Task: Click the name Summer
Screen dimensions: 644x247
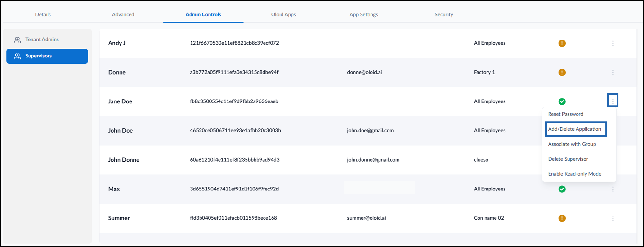Action: click(119, 218)
